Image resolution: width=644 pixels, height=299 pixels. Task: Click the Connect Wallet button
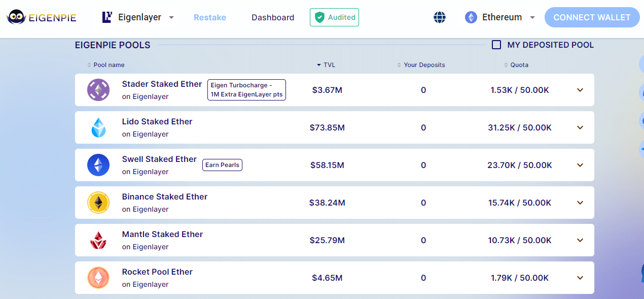[x=592, y=17]
